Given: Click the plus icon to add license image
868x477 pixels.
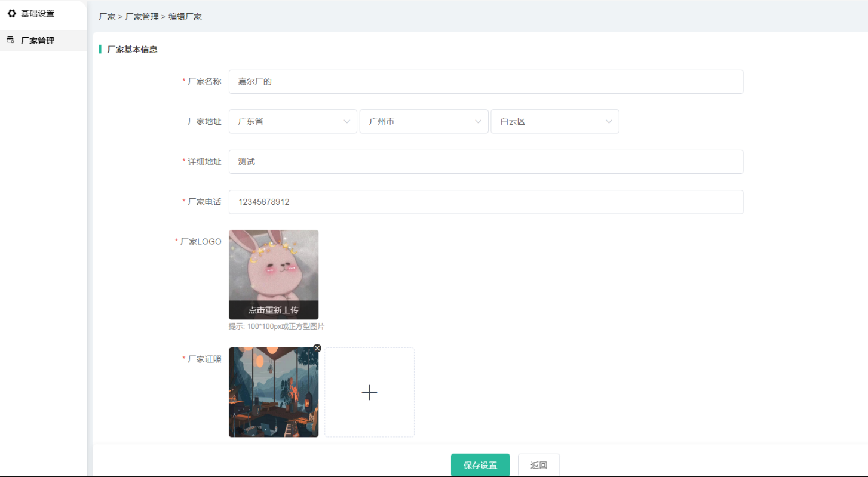Looking at the screenshot, I should [x=369, y=392].
